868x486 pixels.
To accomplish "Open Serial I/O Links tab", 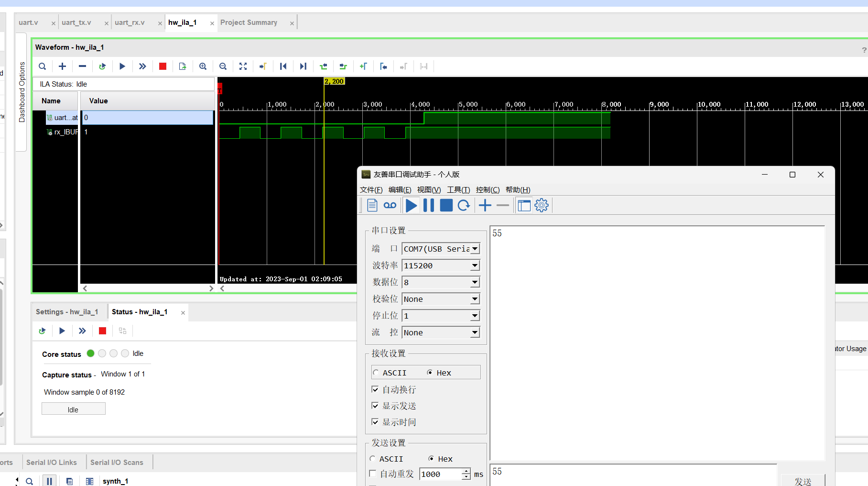I will (x=52, y=463).
